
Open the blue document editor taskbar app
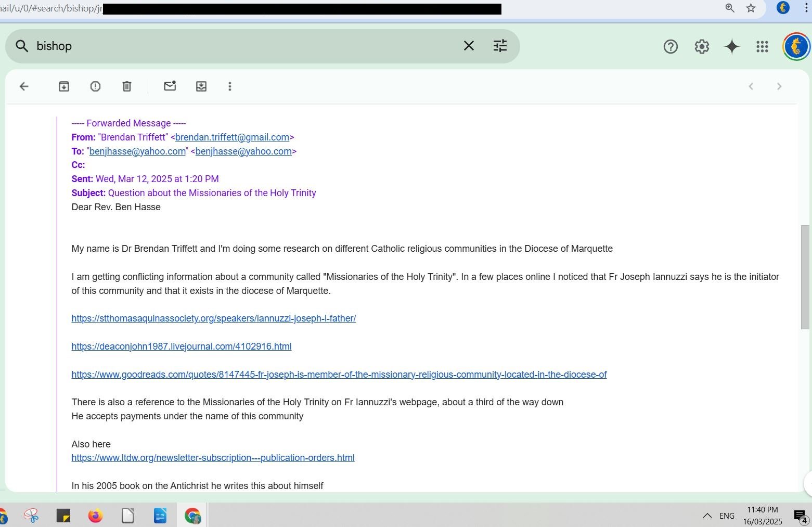[160, 516]
